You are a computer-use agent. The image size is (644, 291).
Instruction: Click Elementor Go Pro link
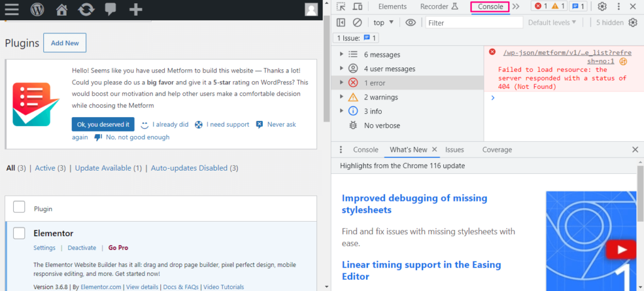pos(118,248)
